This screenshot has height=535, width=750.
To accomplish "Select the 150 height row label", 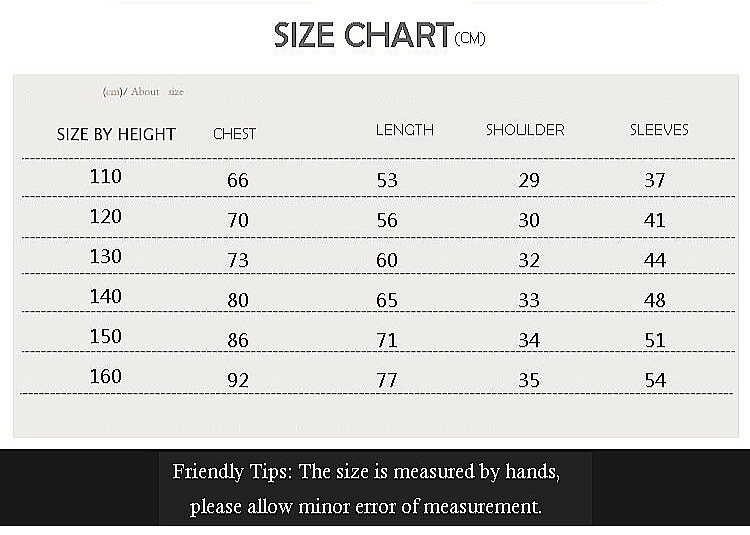I will 105,337.
